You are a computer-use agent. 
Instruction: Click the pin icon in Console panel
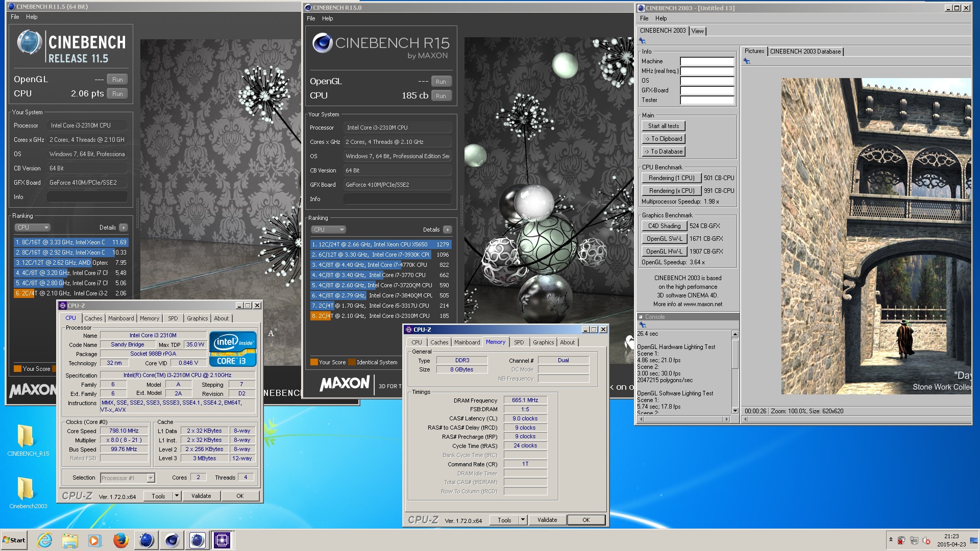point(643,325)
